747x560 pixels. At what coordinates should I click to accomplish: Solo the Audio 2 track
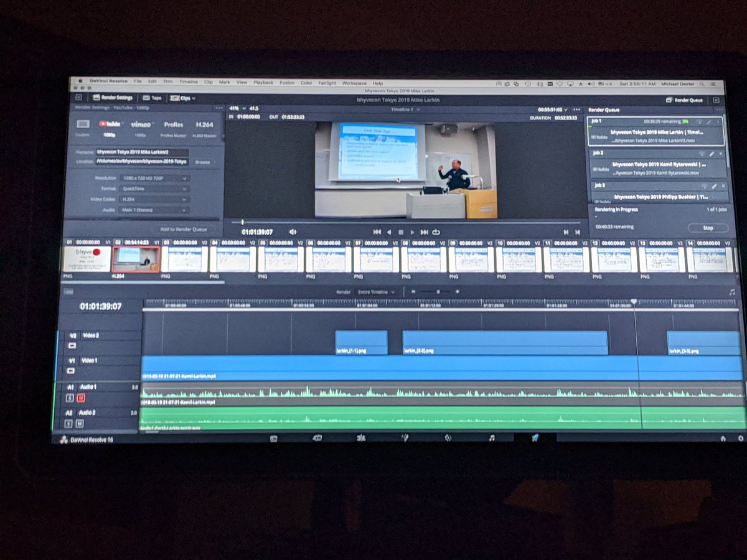coord(70,423)
